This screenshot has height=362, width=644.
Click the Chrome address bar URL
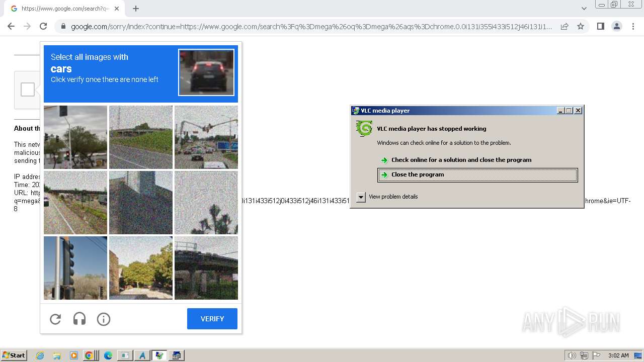311,26
